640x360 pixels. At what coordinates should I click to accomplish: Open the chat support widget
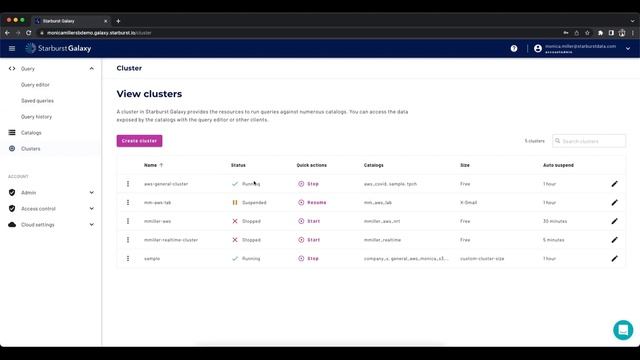(x=623, y=330)
